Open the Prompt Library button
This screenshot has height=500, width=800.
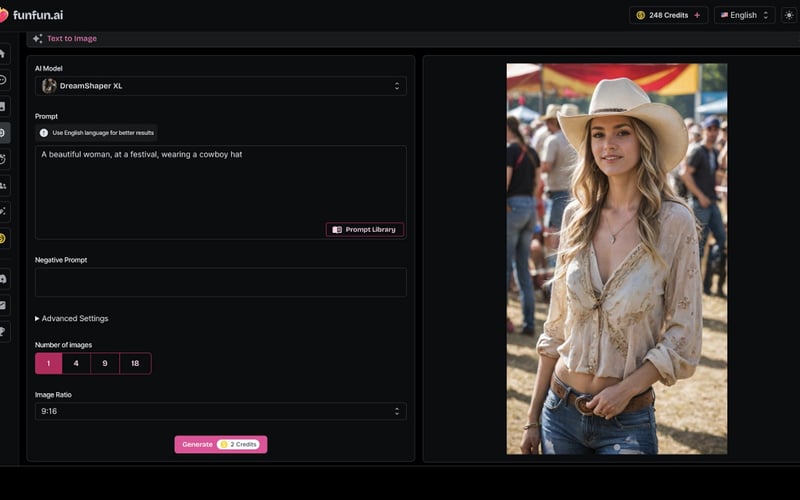coord(365,230)
